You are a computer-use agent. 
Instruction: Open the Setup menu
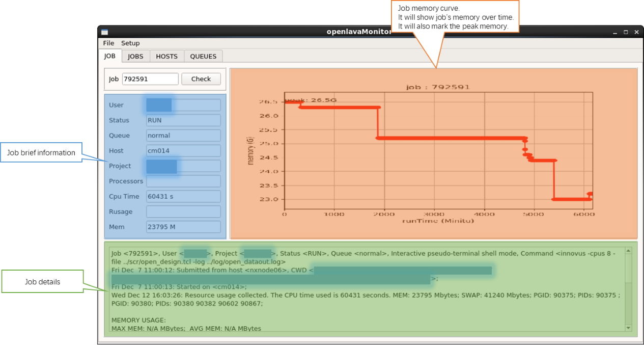click(130, 43)
